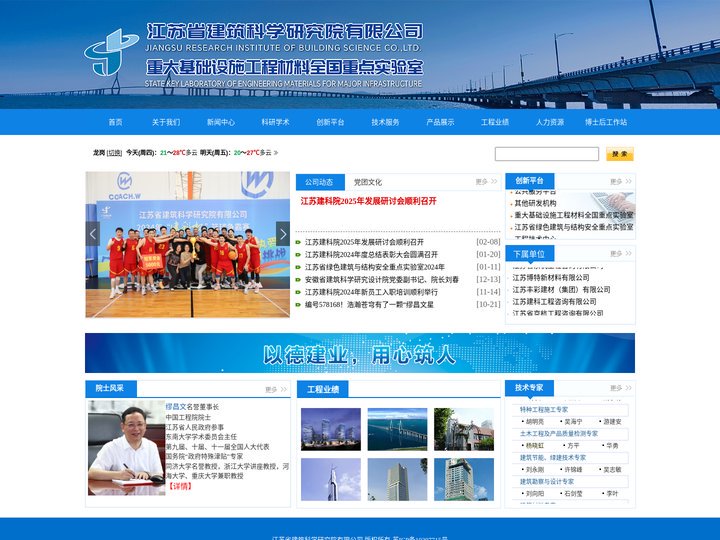Open the 技术服务 navigation item

coord(385,122)
